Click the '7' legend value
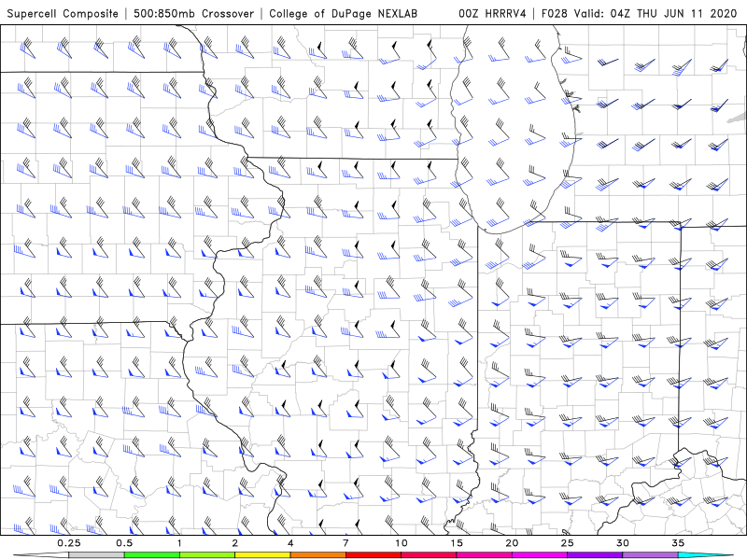Viewport: 747px width, 560px height. 345,543
